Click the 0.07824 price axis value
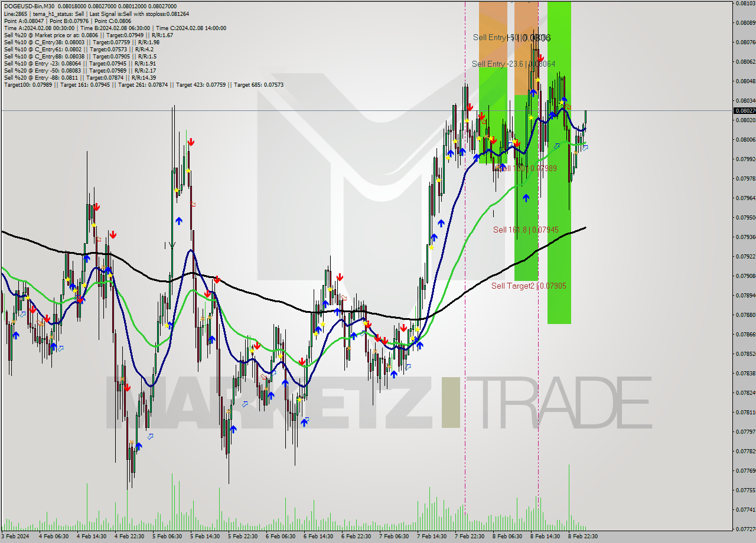This screenshot has width=756, height=543. point(745,392)
